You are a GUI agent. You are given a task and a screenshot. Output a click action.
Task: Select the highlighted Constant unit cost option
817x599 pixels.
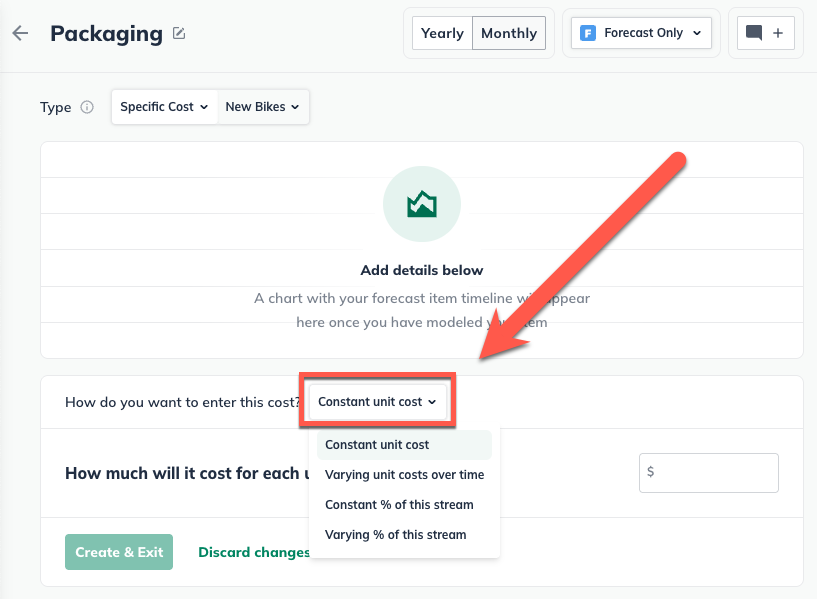(x=377, y=444)
